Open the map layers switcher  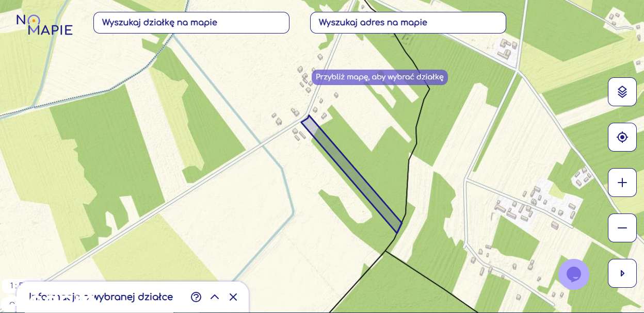coord(622,92)
